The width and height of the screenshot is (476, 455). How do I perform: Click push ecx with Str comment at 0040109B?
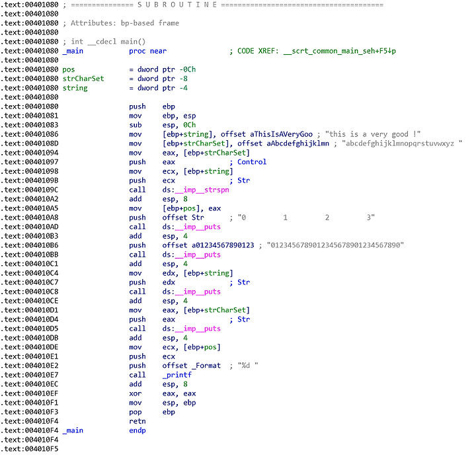click(190, 181)
